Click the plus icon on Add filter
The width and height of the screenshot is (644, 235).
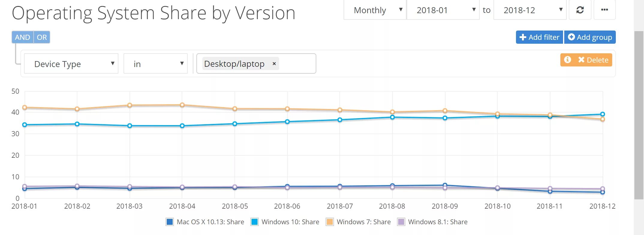[x=523, y=37]
